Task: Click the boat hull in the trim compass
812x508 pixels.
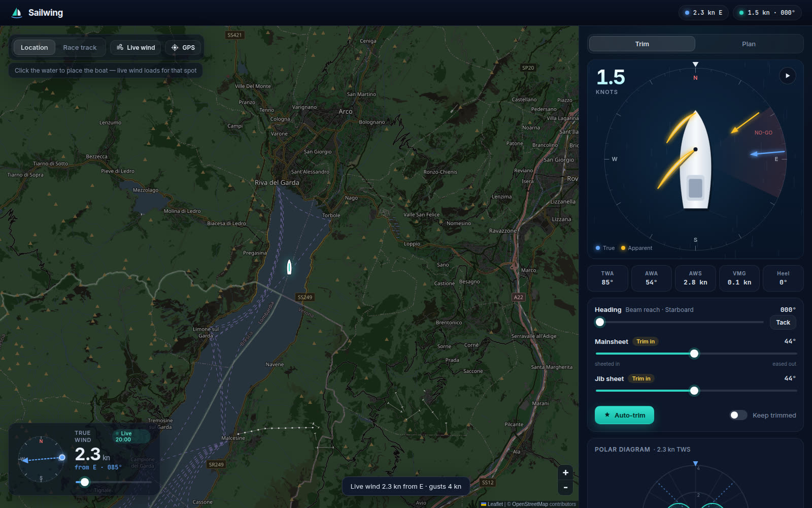Action: point(695,160)
